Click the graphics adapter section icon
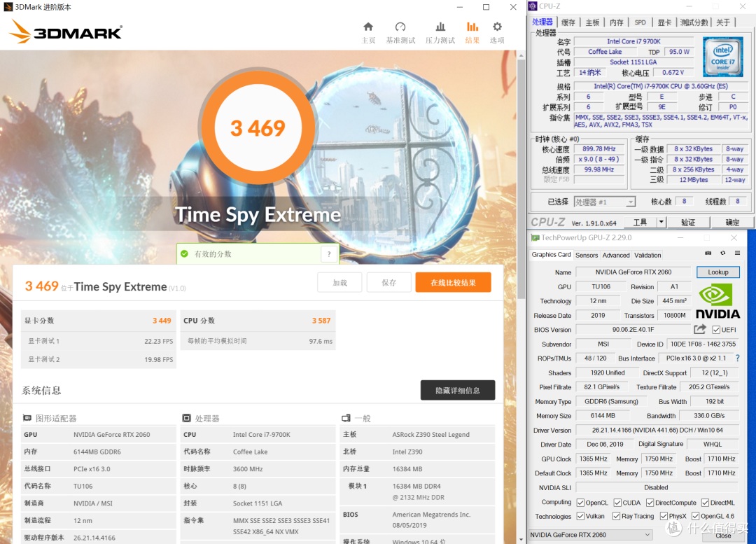Screen dimensions: 756x544 (x=27, y=418)
